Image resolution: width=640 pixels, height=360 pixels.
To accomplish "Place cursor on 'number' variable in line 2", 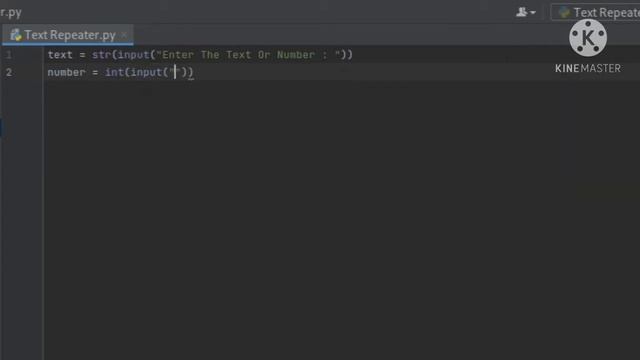I will 67,72.
